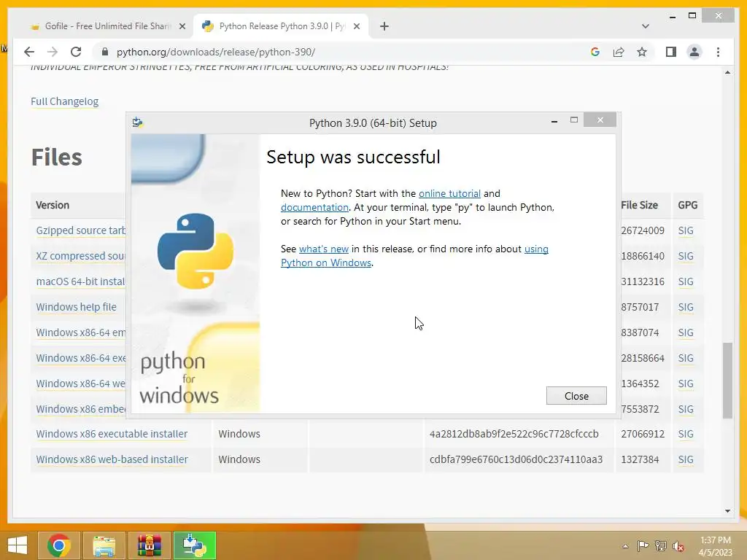Open Windows help file link
747x560 pixels.
click(76, 307)
